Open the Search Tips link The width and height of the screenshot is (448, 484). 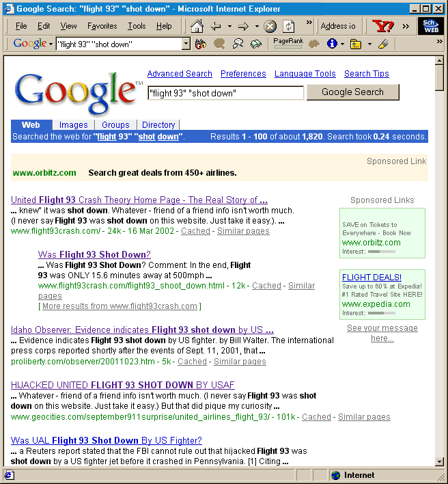(366, 74)
